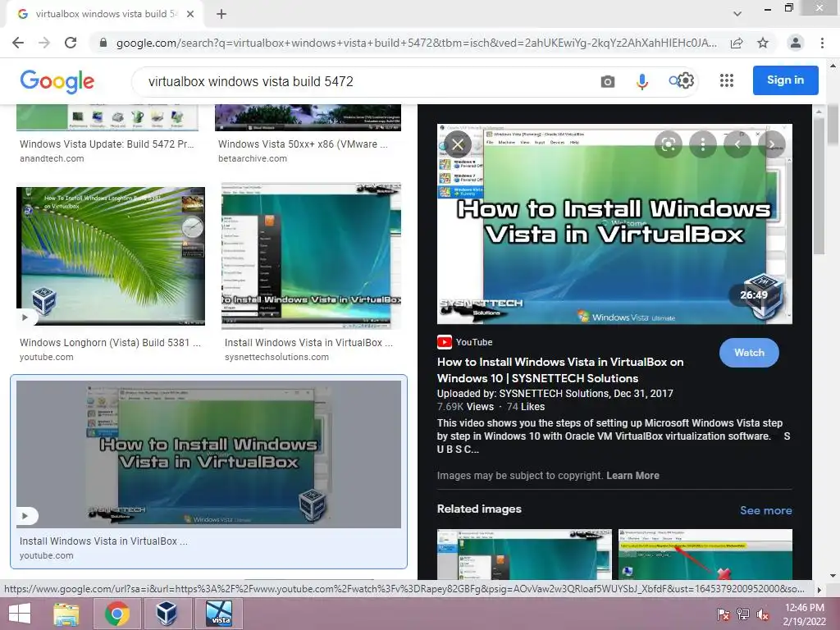Image resolution: width=840 pixels, height=630 pixels.
Task: Click the betaarchive.com source text
Action: pos(253,158)
